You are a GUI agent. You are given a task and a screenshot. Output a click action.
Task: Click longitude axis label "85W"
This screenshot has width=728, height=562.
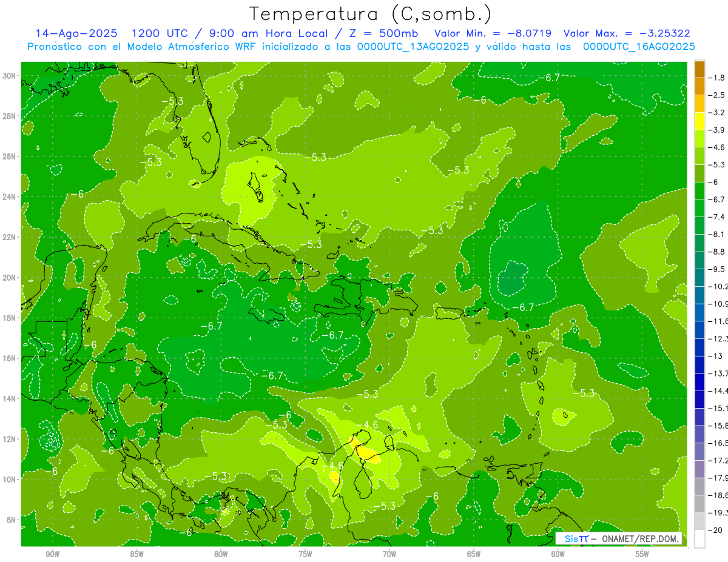tap(137, 554)
